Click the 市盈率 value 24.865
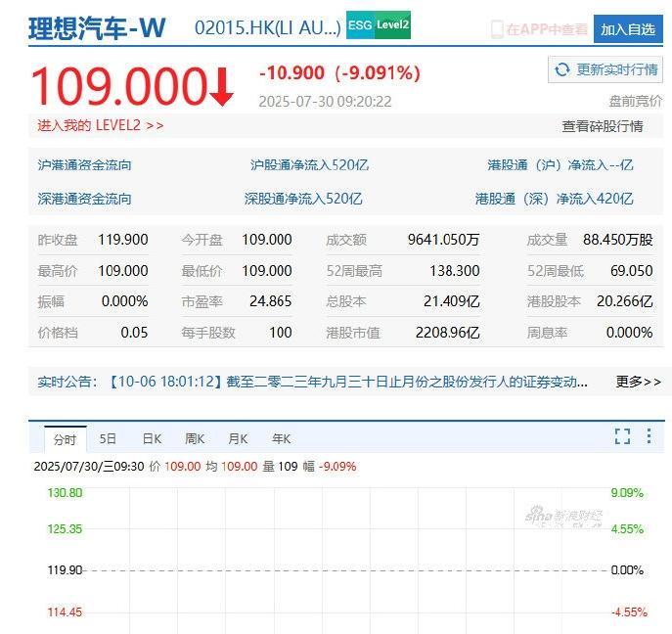This screenshot has height=634, width=672. pos(270,301)
